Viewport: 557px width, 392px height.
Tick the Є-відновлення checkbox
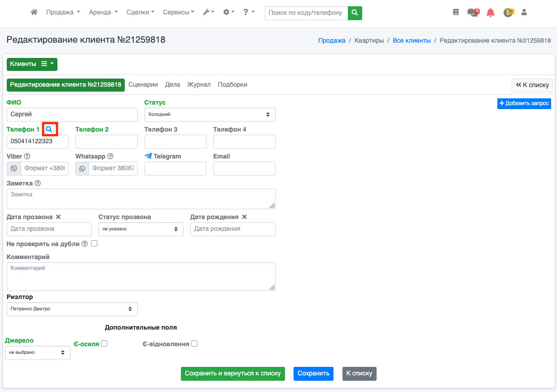point(194,344)
